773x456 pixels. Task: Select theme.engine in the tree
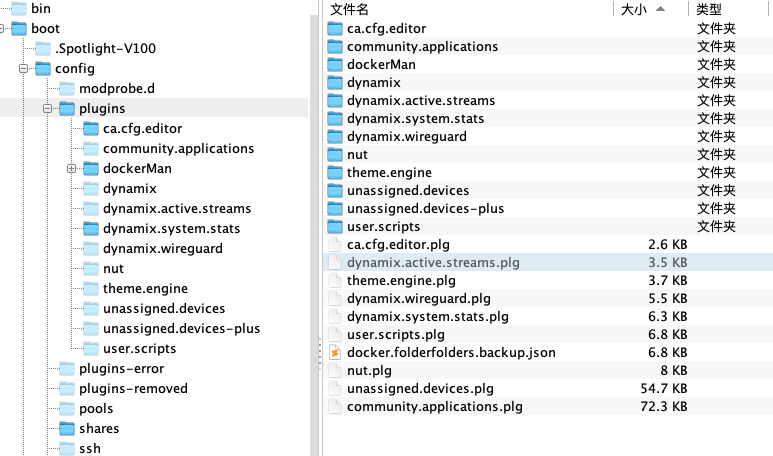pos(145,288)
